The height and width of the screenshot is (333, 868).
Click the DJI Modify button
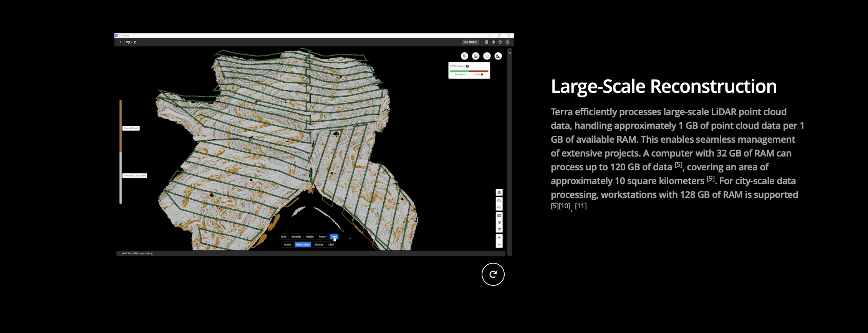[x=470, y=42]
